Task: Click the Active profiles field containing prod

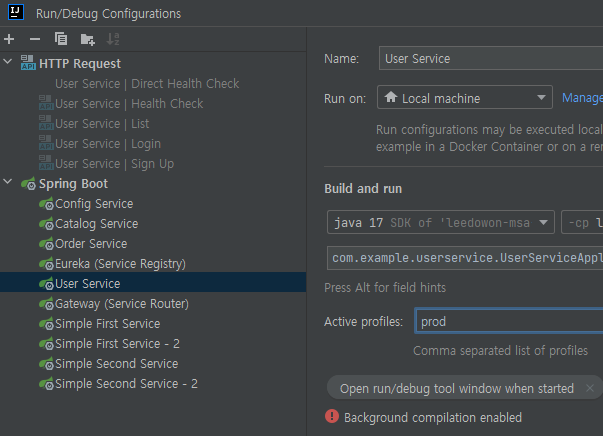Action: [x=509, y=321]
